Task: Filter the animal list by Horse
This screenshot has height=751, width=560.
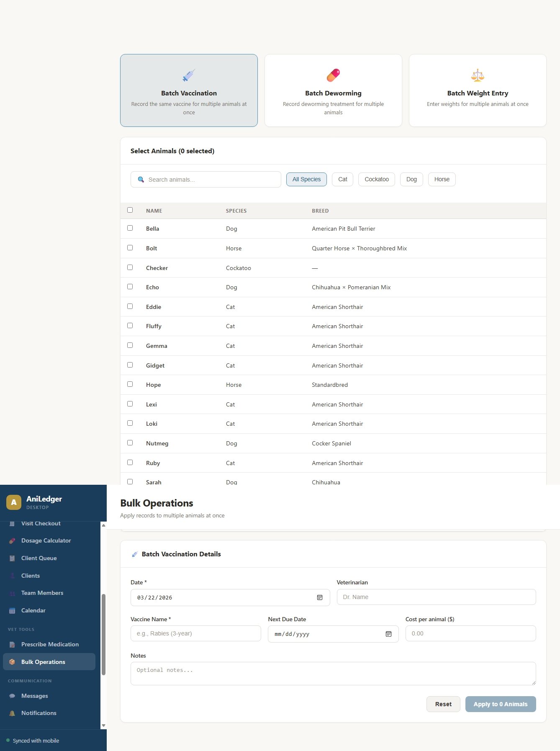Action: (442, 179)
